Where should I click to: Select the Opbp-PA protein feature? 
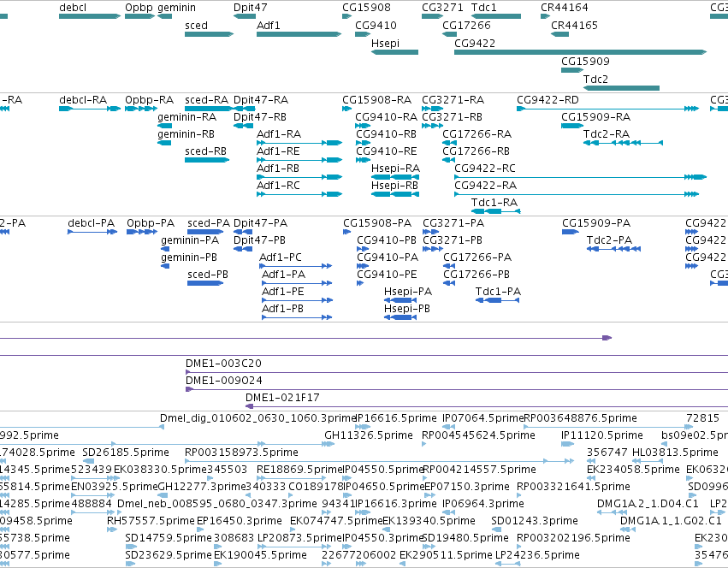pyautogui.click(x=142, y=232)
